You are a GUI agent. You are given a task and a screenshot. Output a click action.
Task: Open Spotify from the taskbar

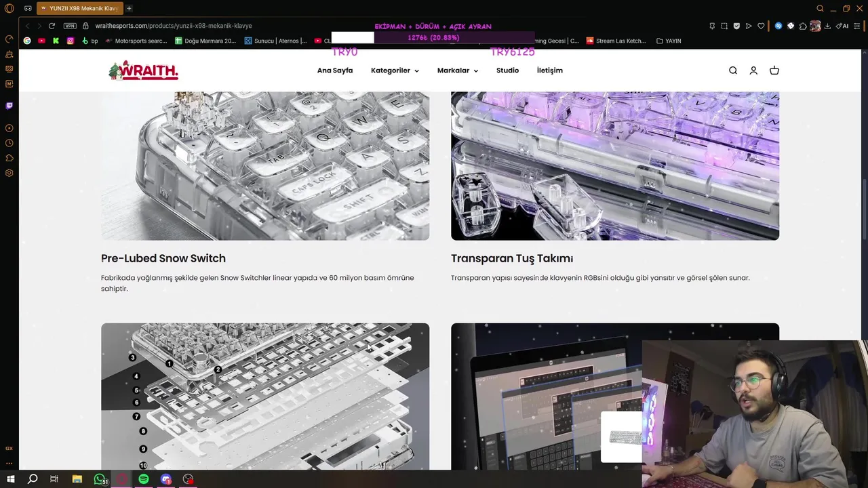(144, 479)
